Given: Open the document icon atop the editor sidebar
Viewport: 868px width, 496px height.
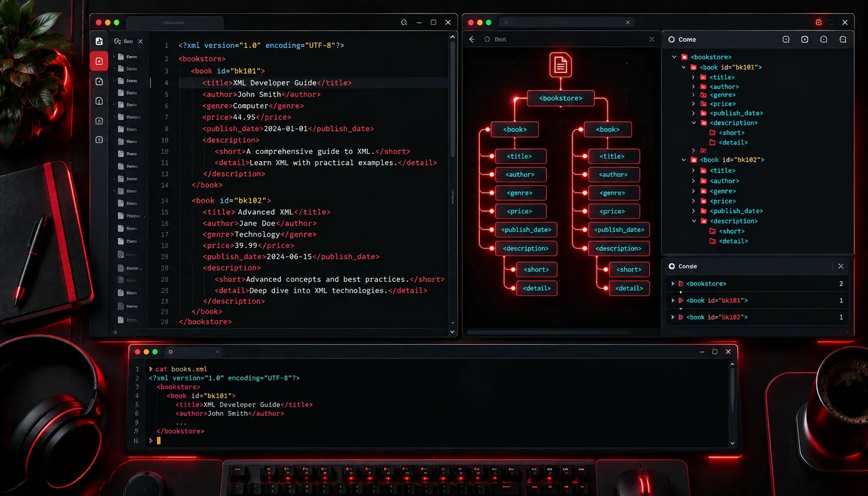Looking at the screenshot, I should (99, 41).
